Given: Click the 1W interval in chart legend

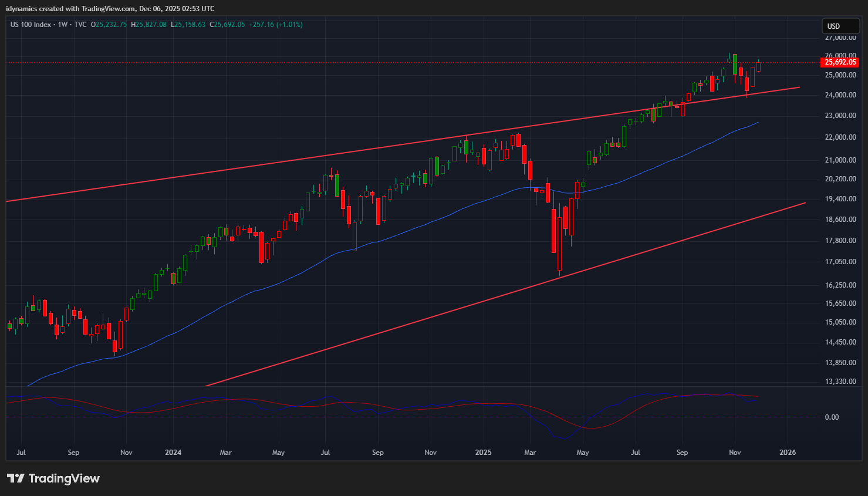Looking at the screenshot, I should tap(63, 25).
